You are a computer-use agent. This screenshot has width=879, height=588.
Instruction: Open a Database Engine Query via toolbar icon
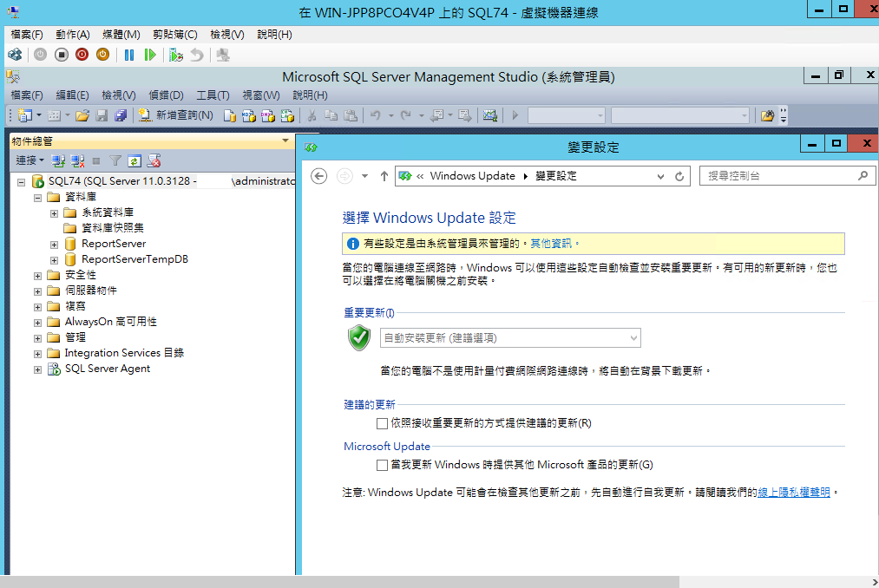[x=229, y=115]
